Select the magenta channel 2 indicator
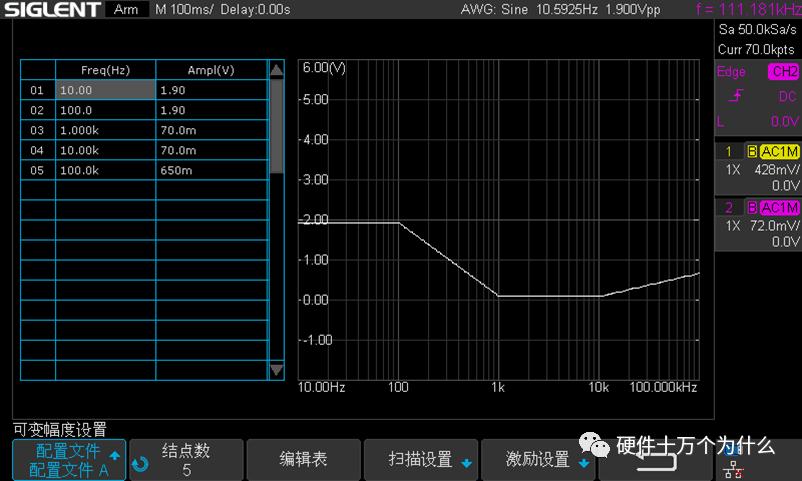Image resolution: width=802 pixels, height=481 pixels. click(x=729, y=208)
